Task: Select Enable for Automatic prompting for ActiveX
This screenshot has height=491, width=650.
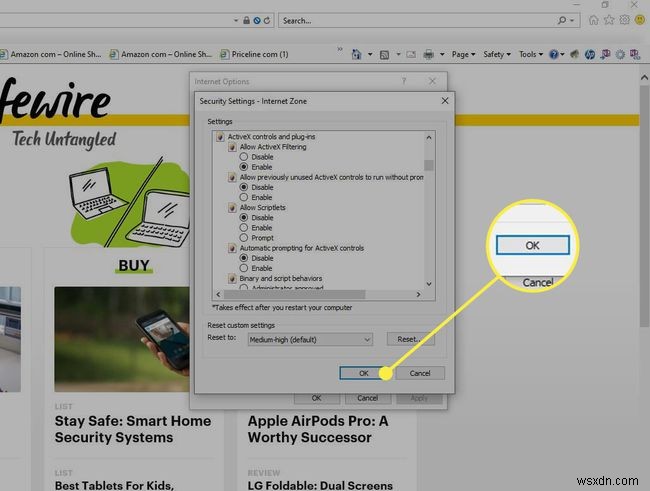Action: (x=244, y=268)
